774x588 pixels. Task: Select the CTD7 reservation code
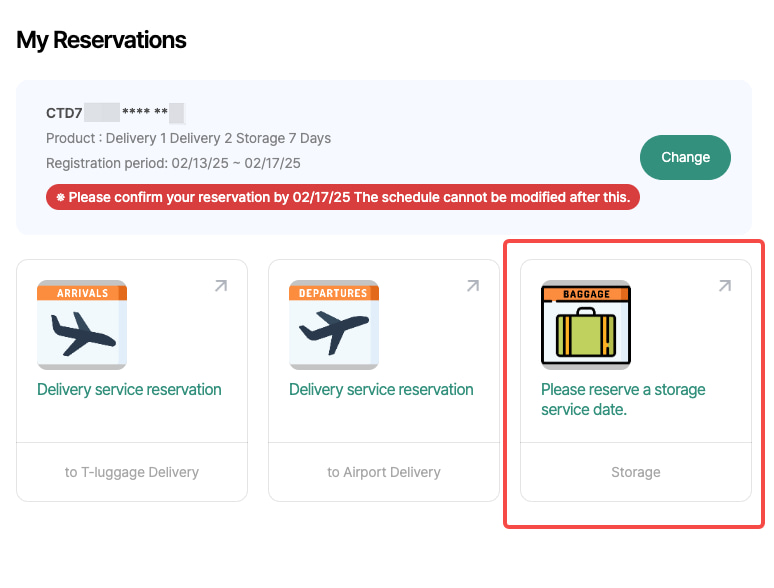[64, 113]
